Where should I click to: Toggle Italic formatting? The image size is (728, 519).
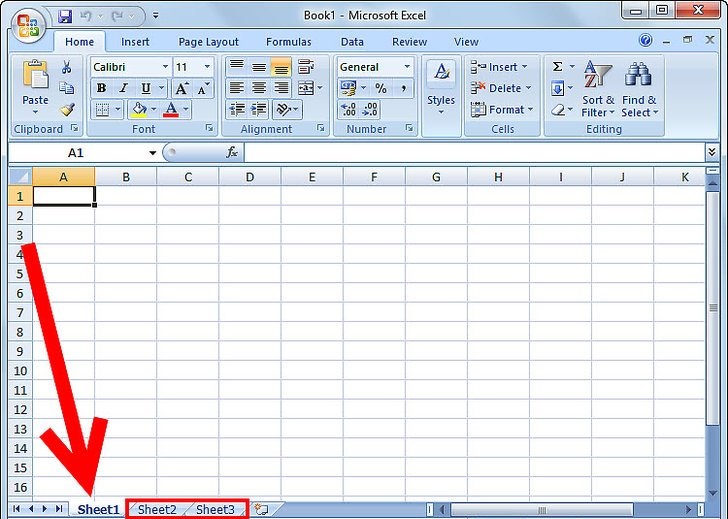[x=124, y=88]
